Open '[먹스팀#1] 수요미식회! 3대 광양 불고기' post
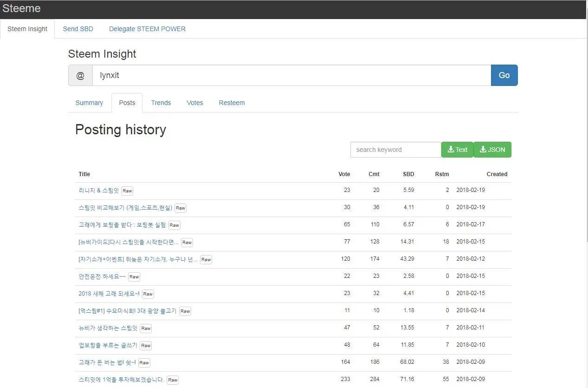 128,311
